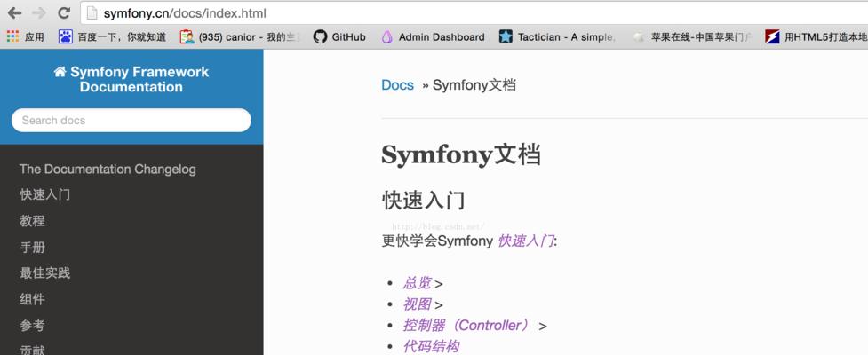
Task: Click the page icon in address bar
Action: coord(92,12)
